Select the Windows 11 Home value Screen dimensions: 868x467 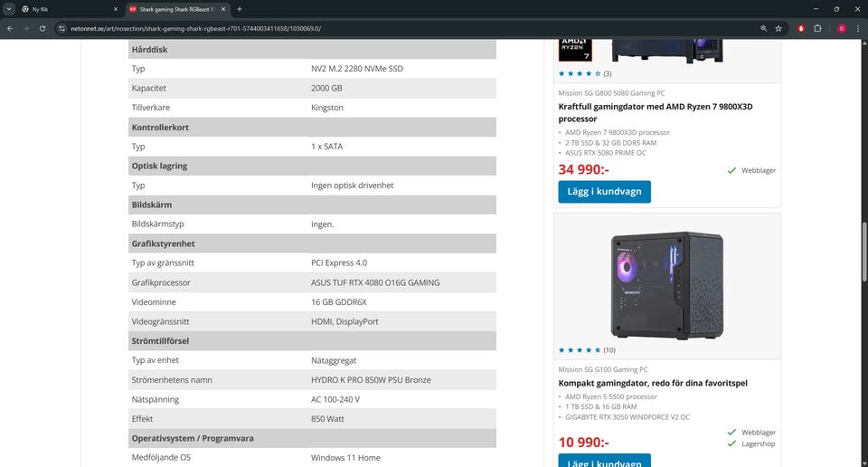click(345, 458)
